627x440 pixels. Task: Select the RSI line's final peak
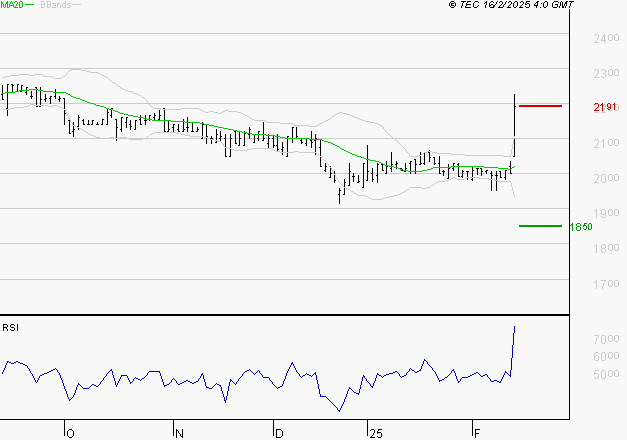[514, 327]
